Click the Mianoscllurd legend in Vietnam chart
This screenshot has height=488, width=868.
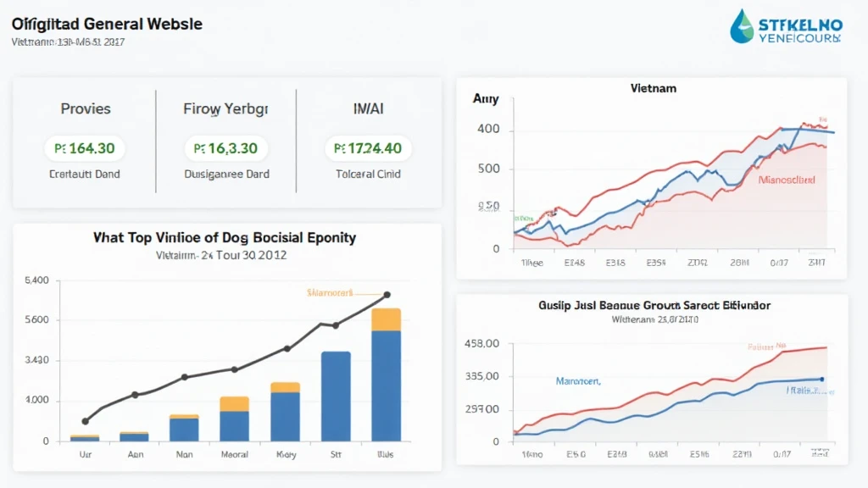click(787, 180)
